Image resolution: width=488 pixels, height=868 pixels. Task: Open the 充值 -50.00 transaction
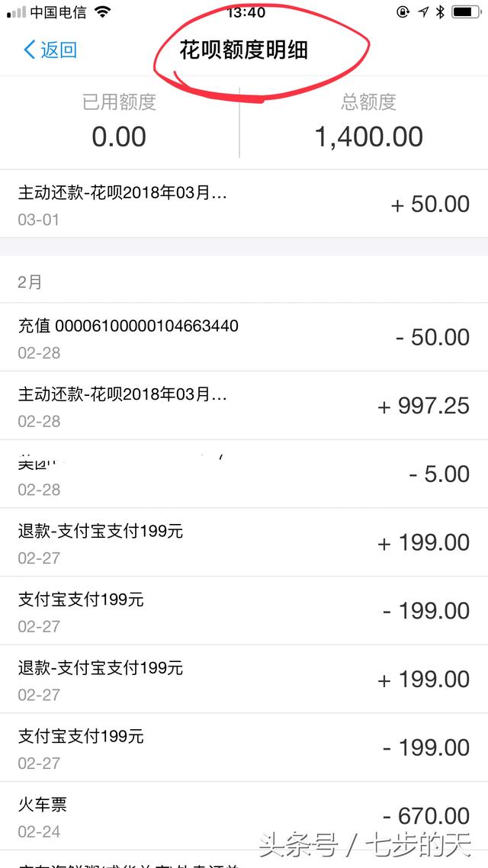244,337
